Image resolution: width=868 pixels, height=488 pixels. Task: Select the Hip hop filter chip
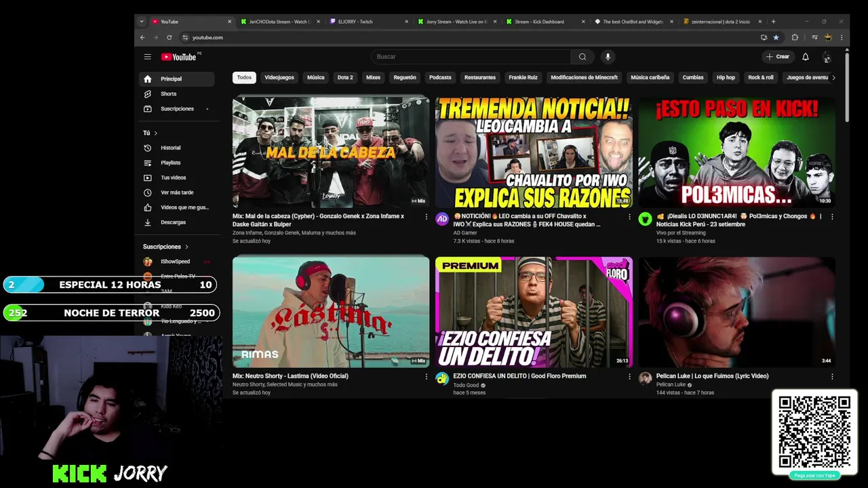[x=726, y=77]
